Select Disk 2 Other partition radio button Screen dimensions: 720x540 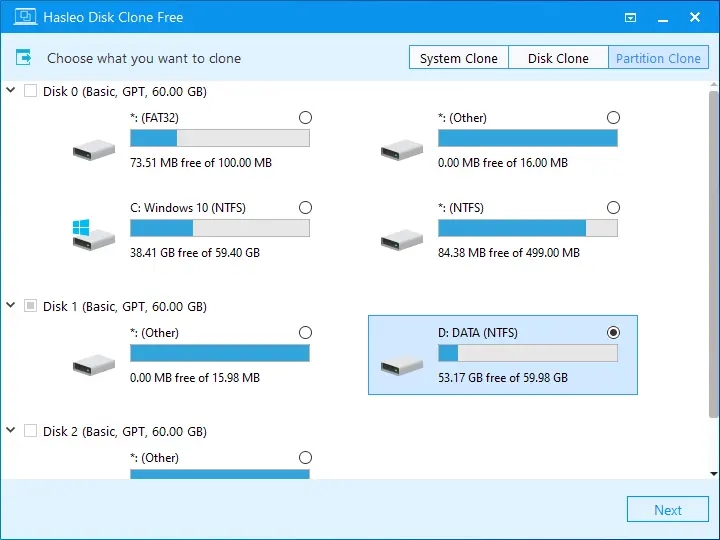(x=305, y=457)
